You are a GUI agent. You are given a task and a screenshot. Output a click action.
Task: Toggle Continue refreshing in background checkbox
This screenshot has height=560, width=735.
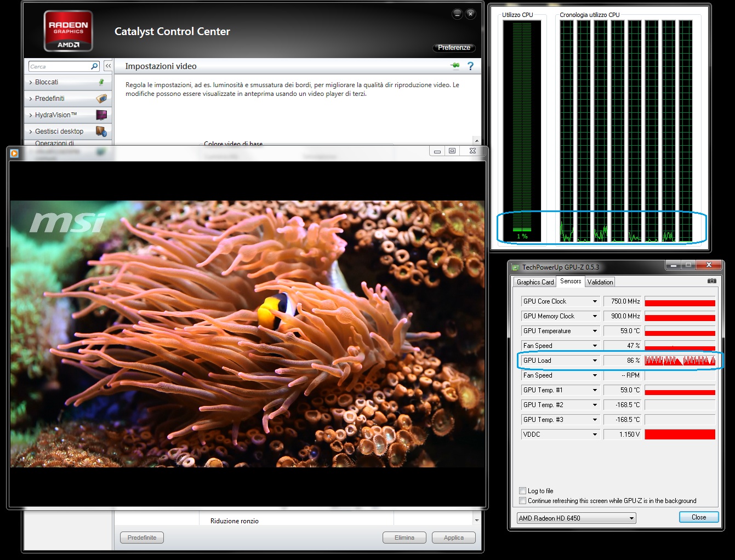click(522, 501)
